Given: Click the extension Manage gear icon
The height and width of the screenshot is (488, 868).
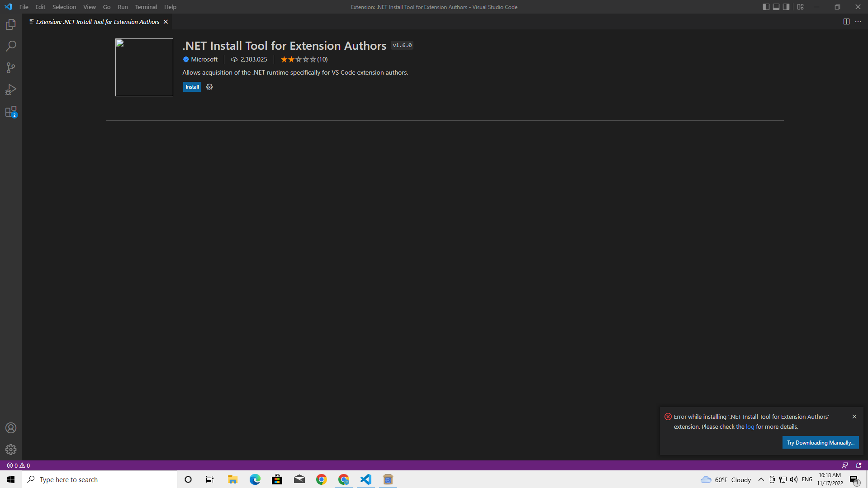Looking at the screenshot, I should [x=209, y=87].
